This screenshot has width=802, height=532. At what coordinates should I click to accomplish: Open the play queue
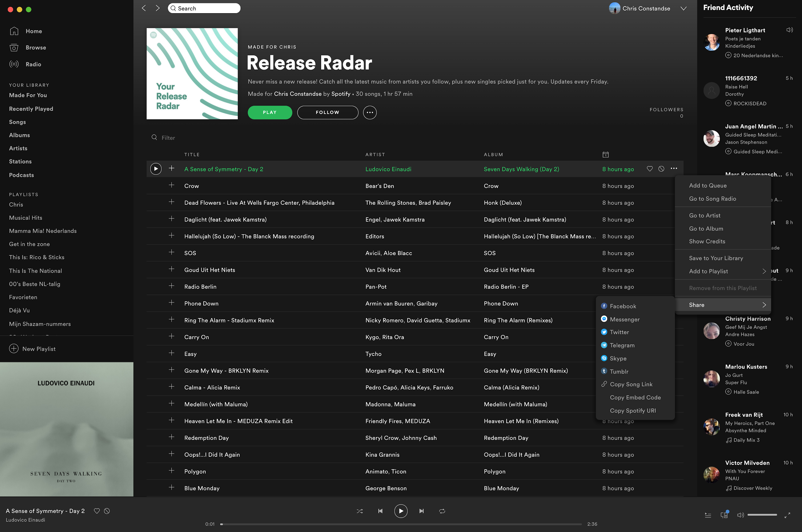[x=708, y=515]
